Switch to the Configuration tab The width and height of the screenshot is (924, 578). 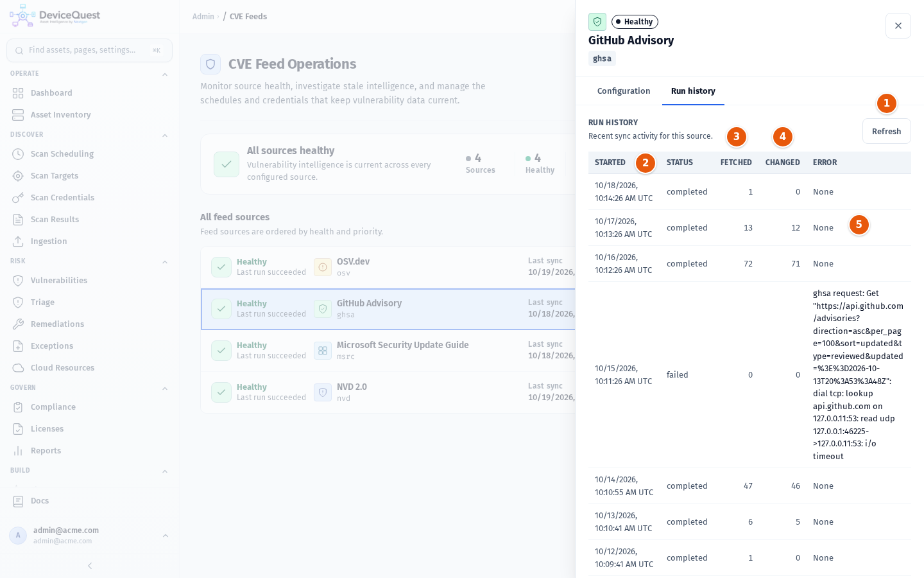click(624, 91)
